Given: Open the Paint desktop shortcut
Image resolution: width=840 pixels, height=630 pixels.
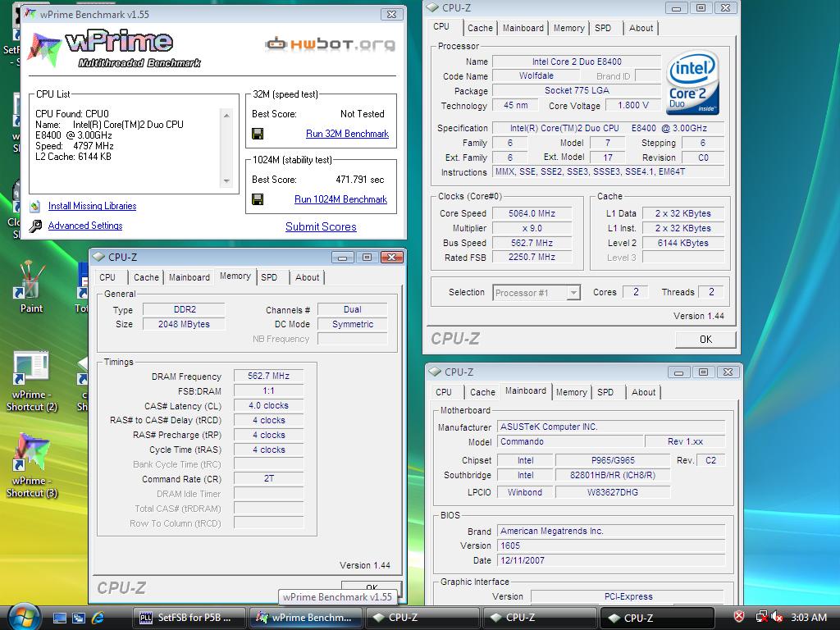Looking at the screenshot, I should coord(30,286).
